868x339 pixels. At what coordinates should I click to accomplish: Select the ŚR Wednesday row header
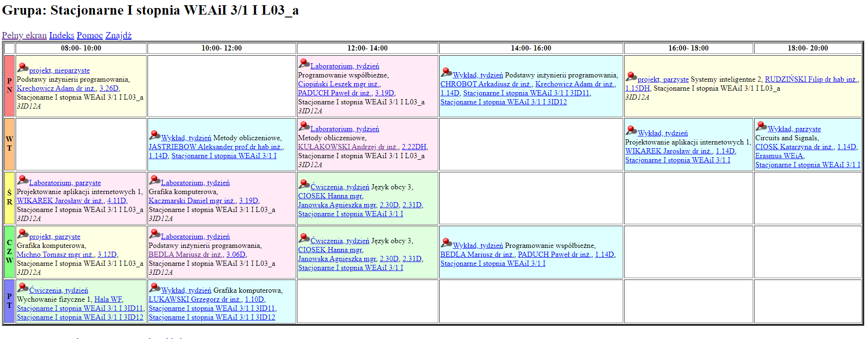click(x=9, y=198)
